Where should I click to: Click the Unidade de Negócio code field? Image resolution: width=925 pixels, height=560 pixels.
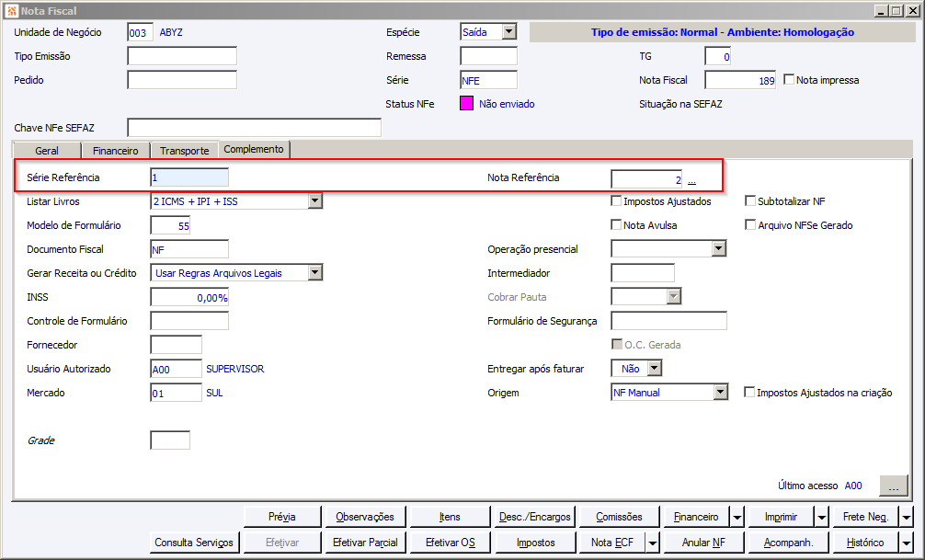141,32
